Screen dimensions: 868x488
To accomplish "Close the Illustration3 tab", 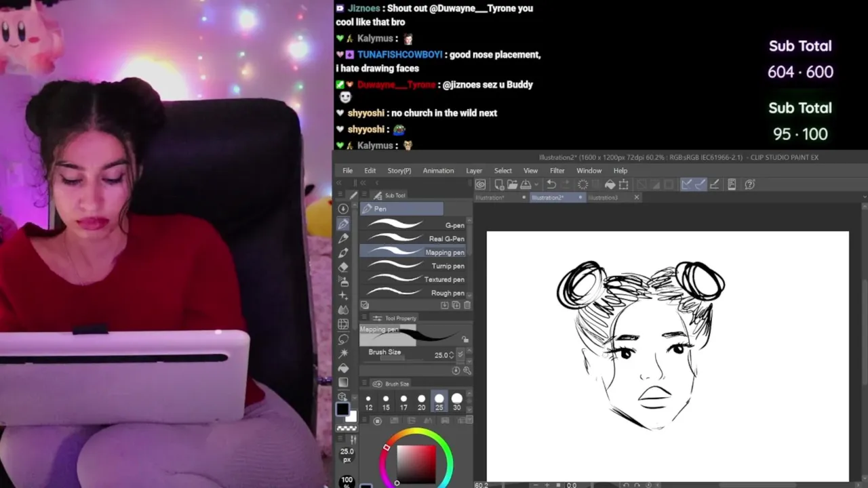I will 636,197.
